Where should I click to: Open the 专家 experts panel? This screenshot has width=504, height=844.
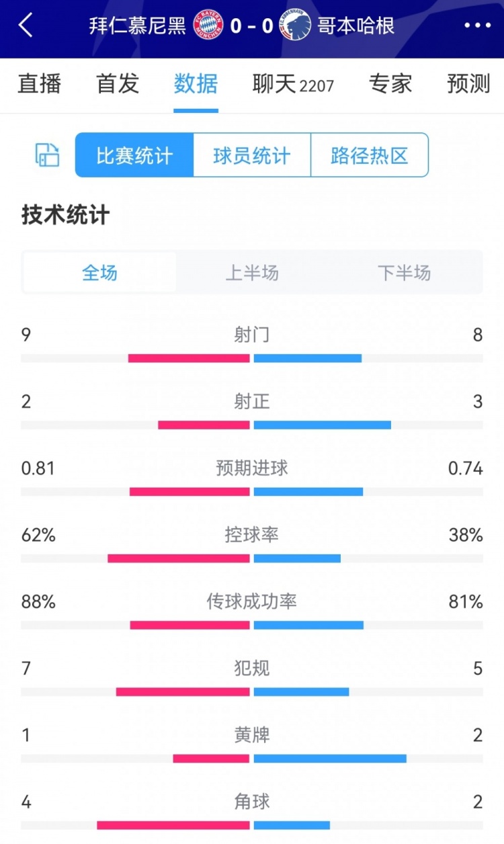click(x=390, y=84)
